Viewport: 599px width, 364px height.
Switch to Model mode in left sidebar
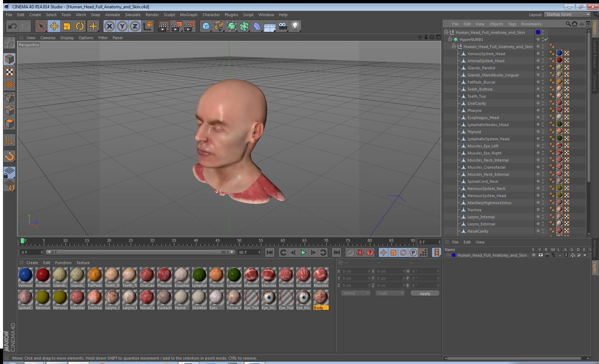[x=9, y=59]
